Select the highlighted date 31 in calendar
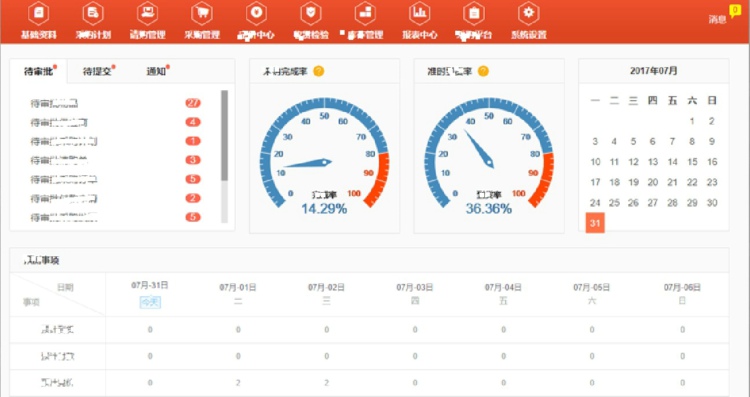Image resolution: width=750 pixels, height=397 pixels. pos(595,223)
